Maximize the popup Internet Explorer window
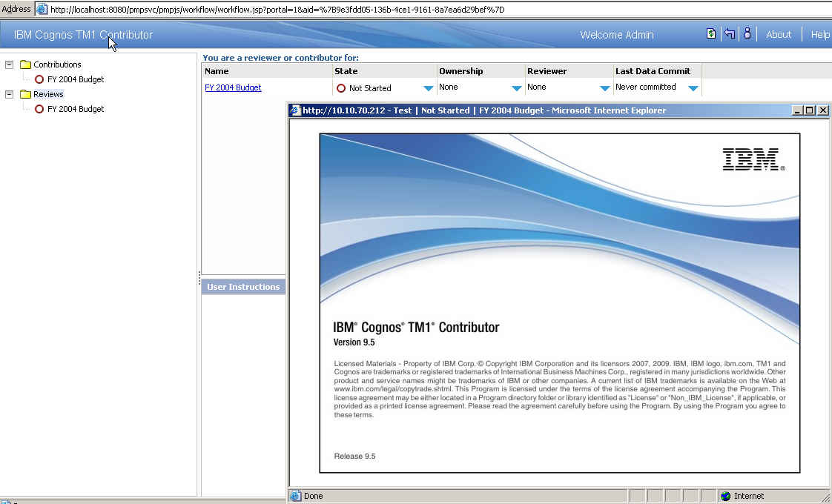832x504 pixels. [810, 110]
